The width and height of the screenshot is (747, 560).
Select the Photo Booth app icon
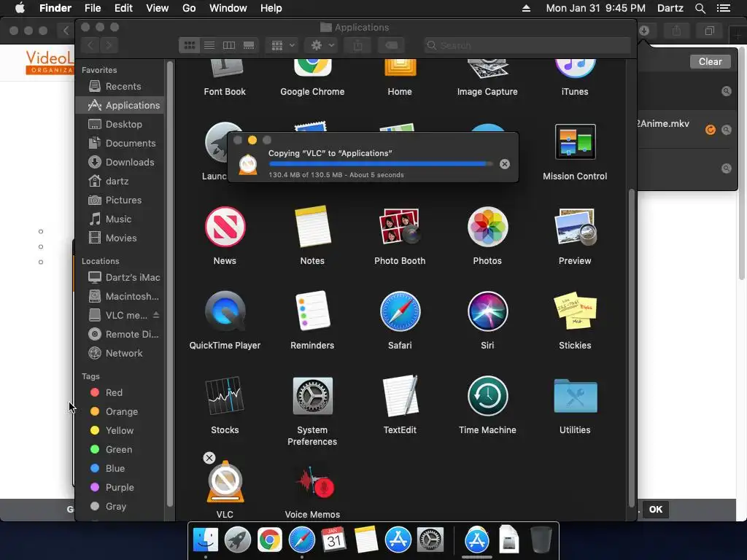pyautogui.click(x=400, y=227)
